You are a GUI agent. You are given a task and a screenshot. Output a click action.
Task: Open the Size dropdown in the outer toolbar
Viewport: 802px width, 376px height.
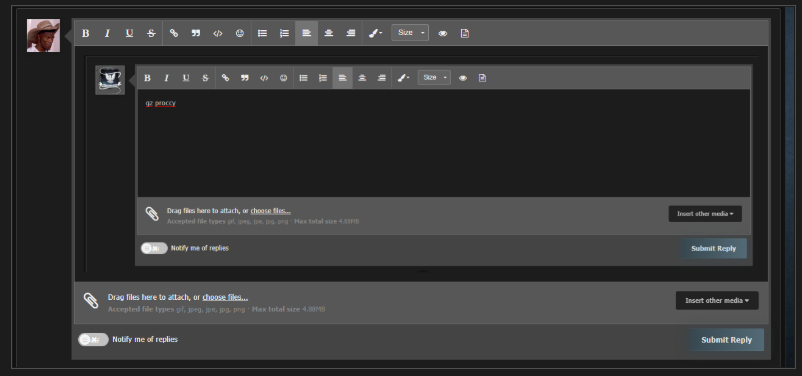(410, 33)
